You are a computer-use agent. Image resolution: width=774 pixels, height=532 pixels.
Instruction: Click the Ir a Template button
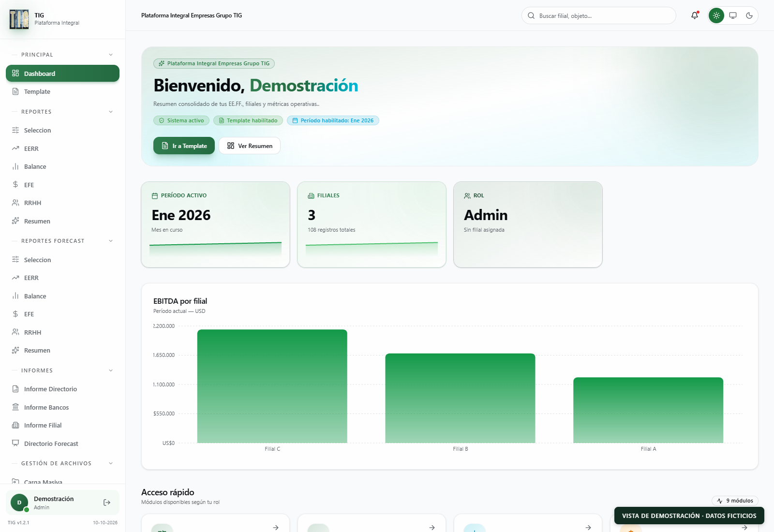(x=184, y=146)
